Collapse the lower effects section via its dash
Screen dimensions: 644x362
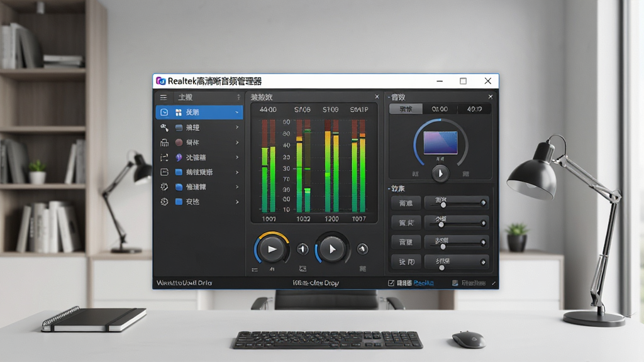pyautogui.click(x=389, y=189)
